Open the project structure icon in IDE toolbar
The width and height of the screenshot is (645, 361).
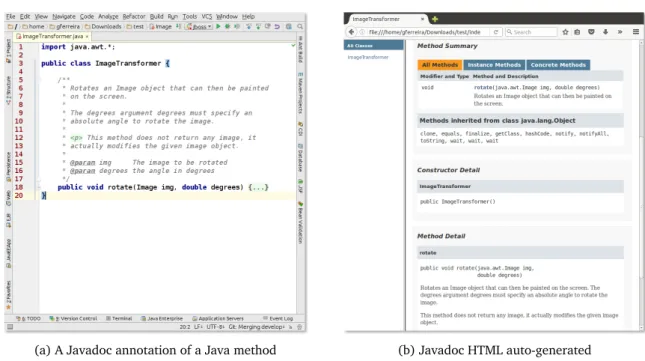click(289, 26)
